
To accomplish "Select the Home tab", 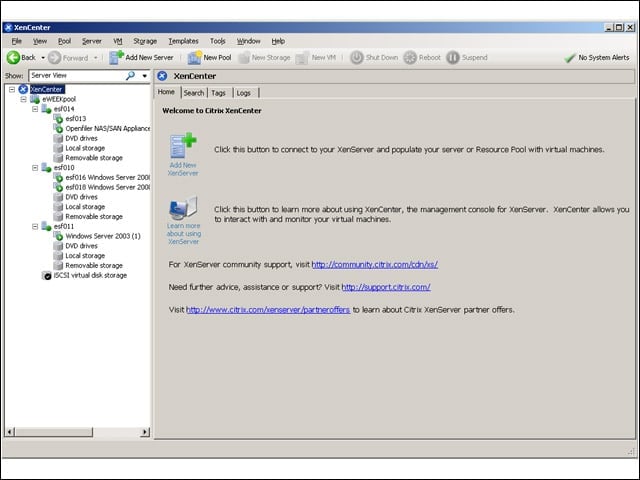I will 166,92.
